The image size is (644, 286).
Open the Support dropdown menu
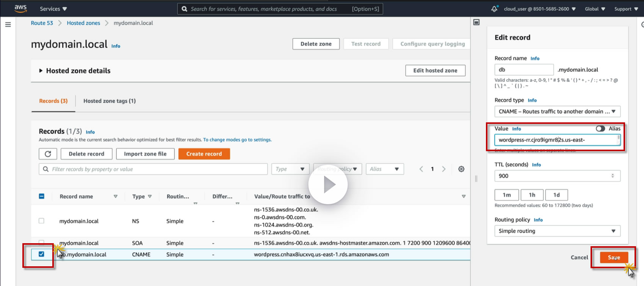point(626,9)
